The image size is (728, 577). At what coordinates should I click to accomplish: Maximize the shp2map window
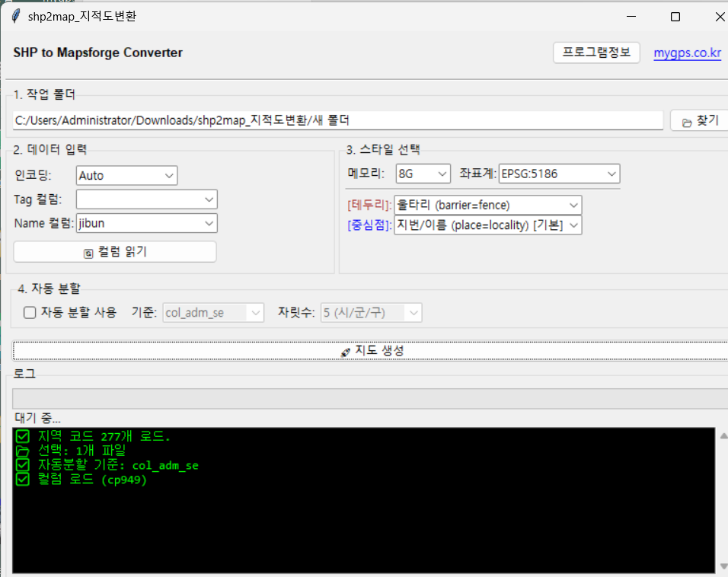(675, 16)
